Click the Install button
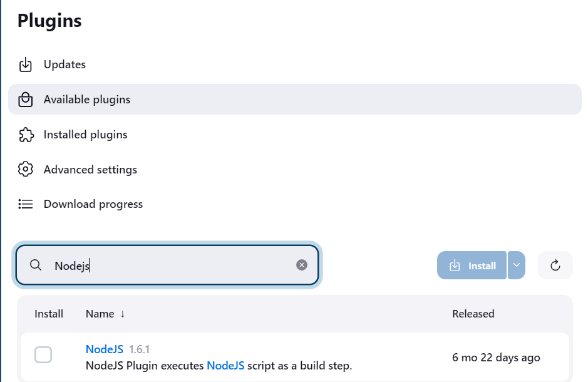This screenshot has width=588, height=382. point(472,266)
